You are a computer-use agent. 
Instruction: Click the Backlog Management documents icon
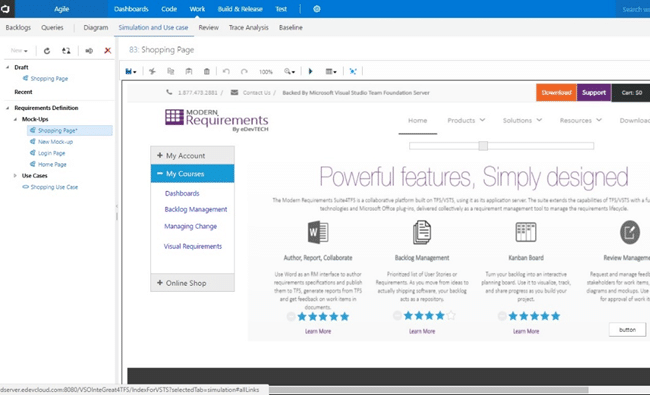(x=422, y=232)
